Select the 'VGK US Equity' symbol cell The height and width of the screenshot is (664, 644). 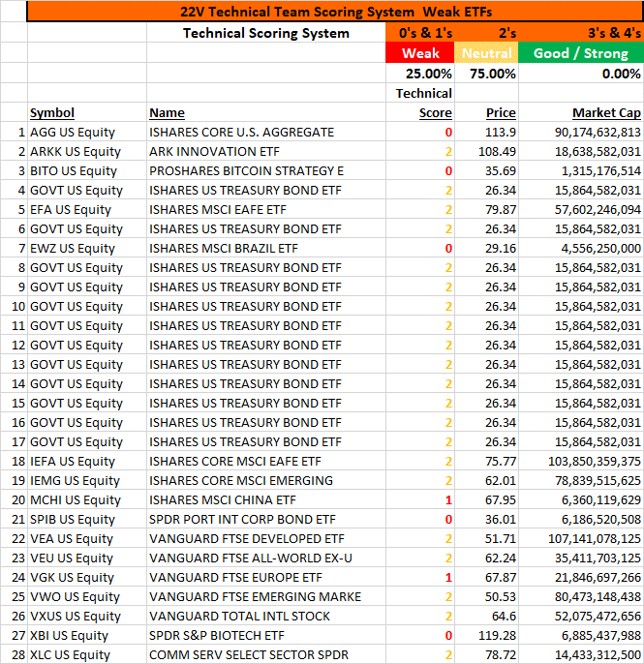[x=87, y=577]
